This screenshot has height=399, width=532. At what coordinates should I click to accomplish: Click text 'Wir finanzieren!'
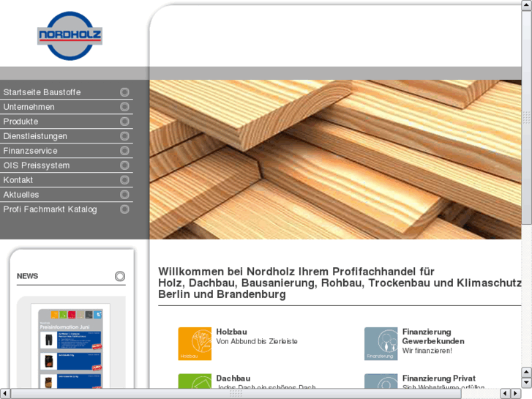tap(427, 351)
